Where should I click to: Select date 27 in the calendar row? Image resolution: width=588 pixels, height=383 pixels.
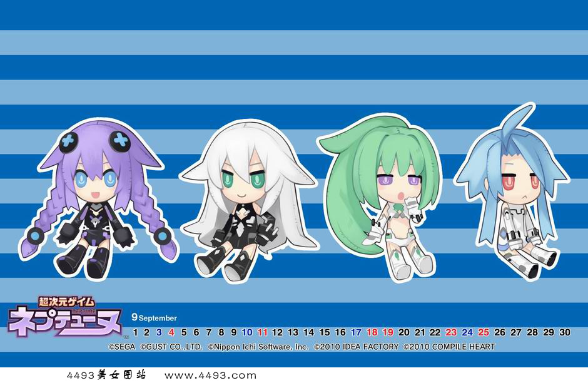[x=516, y=332]
